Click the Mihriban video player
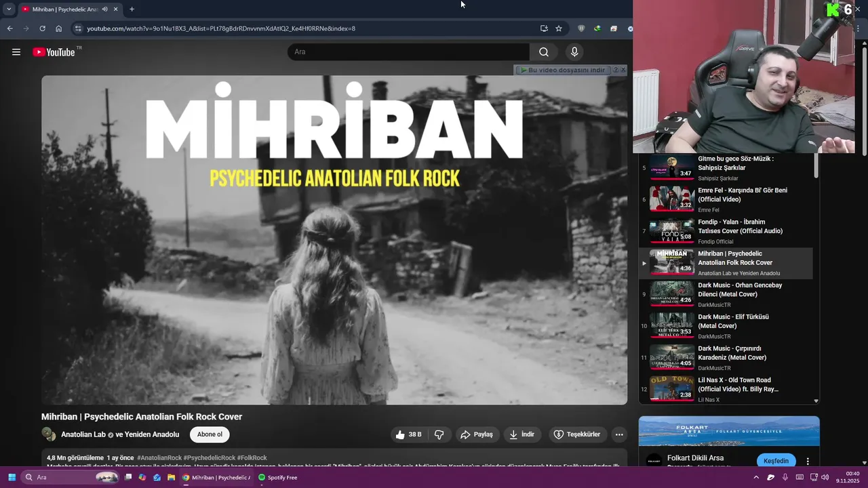868x488 pixels. 334,240
